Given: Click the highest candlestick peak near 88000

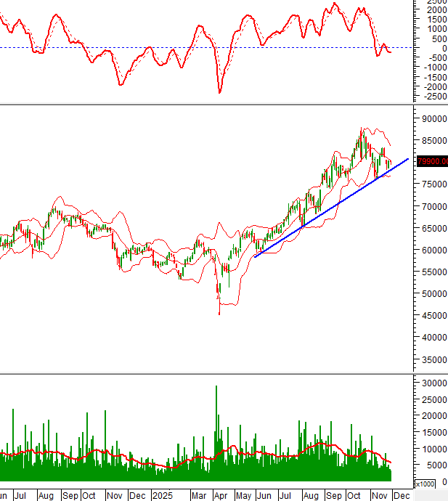Looking at the screenshot, I should (361, 132).
